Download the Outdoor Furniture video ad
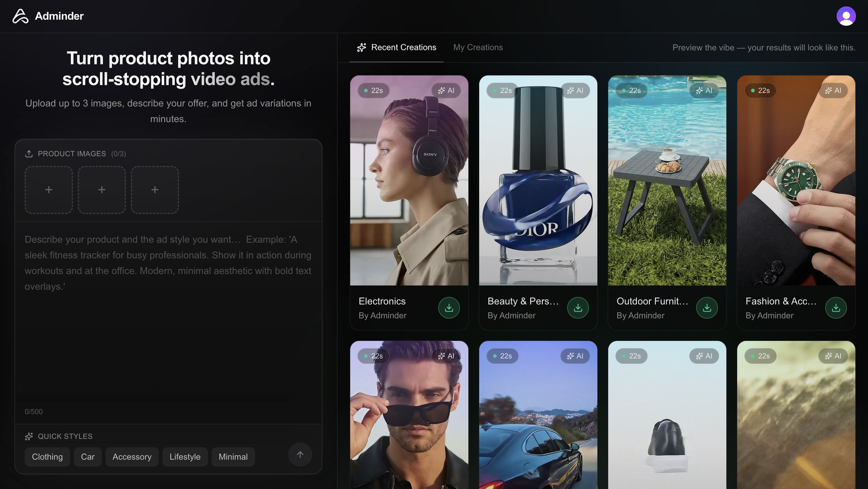The height and width of the screenshot is (489, 868). 707,308
